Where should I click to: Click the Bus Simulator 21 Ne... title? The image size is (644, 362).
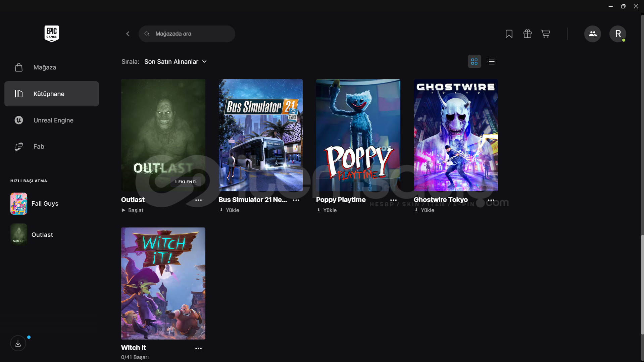coord(253,200)
